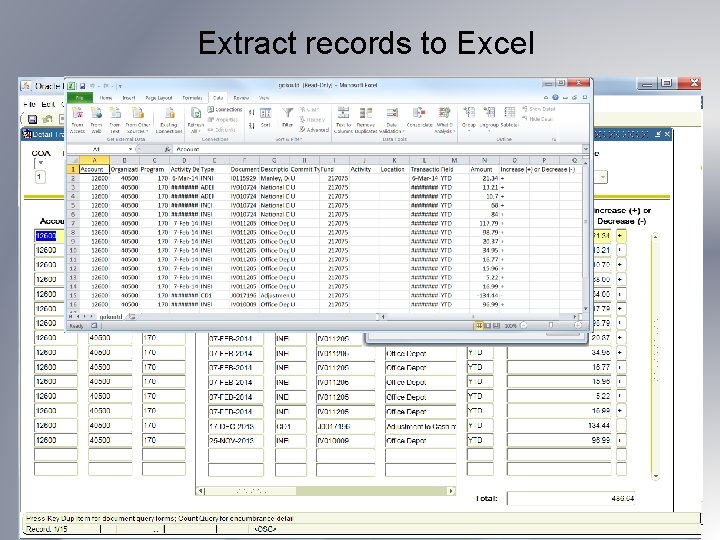Sort Z to A descending
This screenshot has width=720, height=540.
point(252,125)
